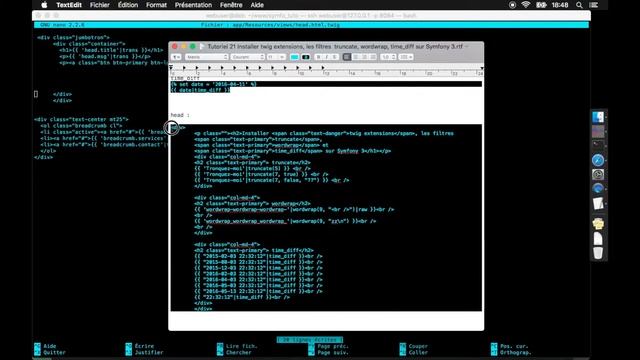Click the Wi-Fi status icon
Image resolution: width=640 pixels, height=360 pixels.
pyautogui.click(x=526, y=5)
